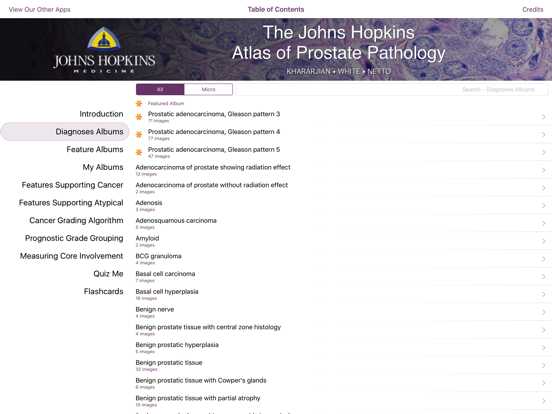This screenshot has width=552, height=414.
Task: Open the Adenosquamous carcinoma album
Action: tap(344, 223)
